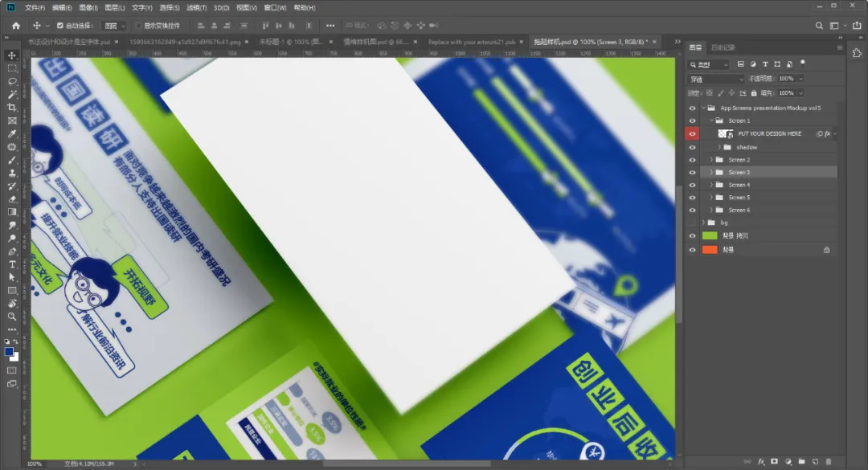Open the 窗口(W) menu

(275, 8)
